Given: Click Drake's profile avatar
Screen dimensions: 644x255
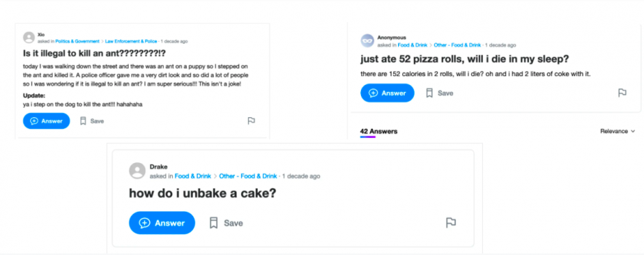Looking at the screenshot, I should pyautogui.click(x=137, y=171).
